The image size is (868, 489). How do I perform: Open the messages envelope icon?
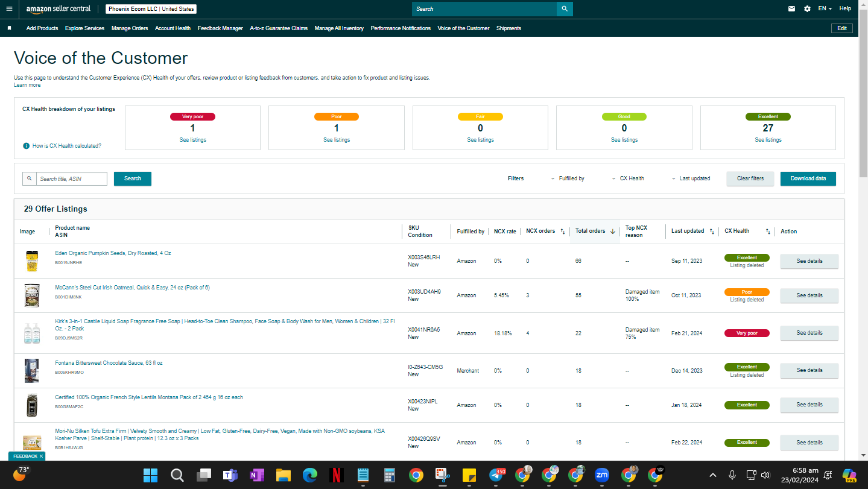coord(791,9)
